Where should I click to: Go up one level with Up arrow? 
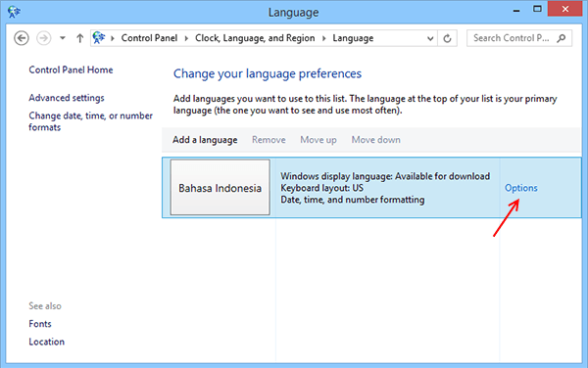click(79, 38)
